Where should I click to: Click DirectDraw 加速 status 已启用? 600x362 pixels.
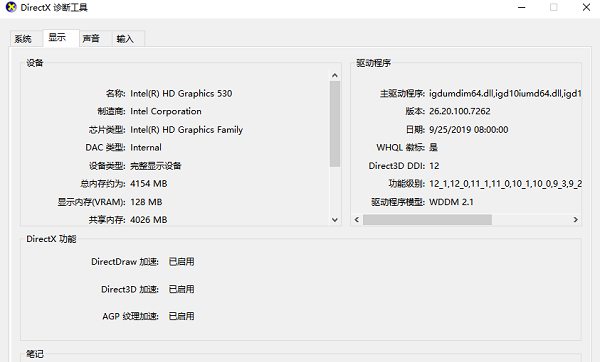(181, 262)
